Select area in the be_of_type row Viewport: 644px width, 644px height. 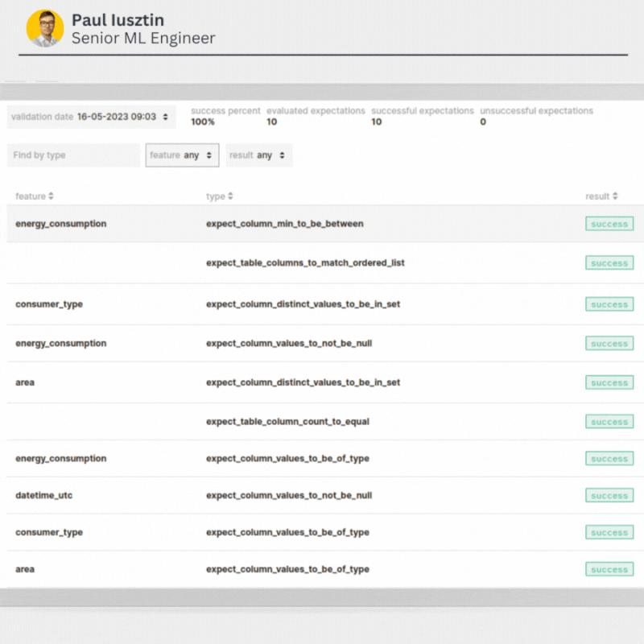[x=25, y=569]
